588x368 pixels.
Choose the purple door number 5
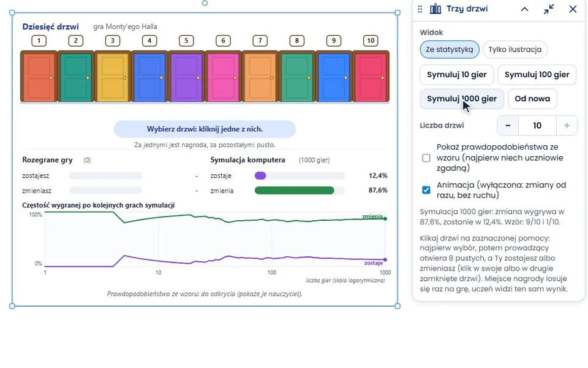[186, 77]
